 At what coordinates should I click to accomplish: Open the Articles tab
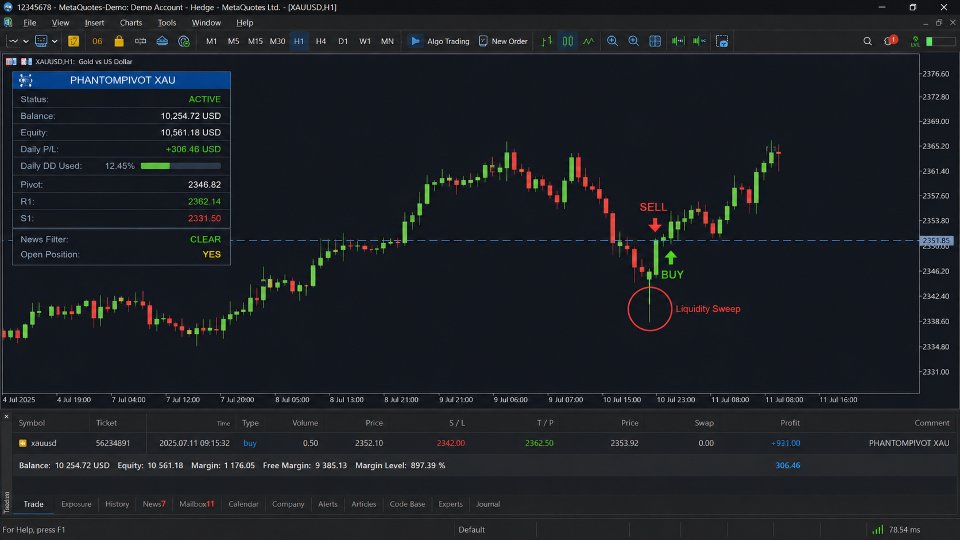click(363, 504)
